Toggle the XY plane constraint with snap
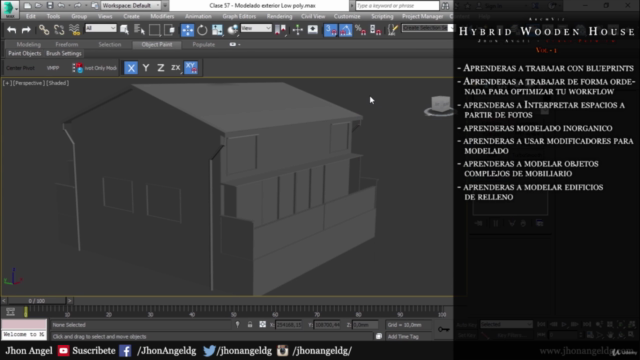Viewport: 640px width, 360px height. (191, 68)
